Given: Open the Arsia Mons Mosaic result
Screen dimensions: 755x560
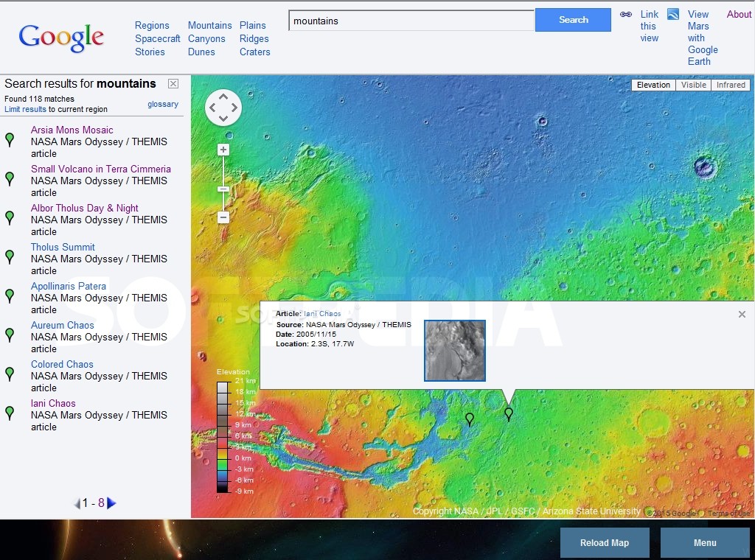Looking at the screenshot, I should 72,130.
